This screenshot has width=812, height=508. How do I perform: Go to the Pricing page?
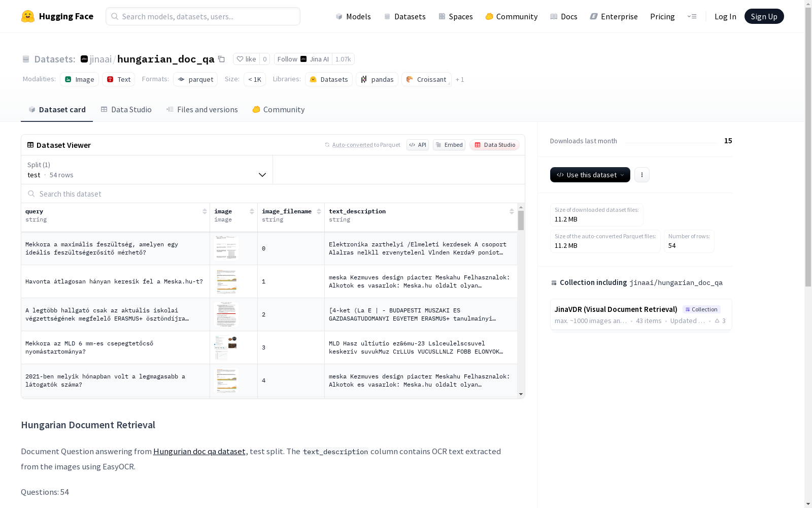(x=662, y=16)
